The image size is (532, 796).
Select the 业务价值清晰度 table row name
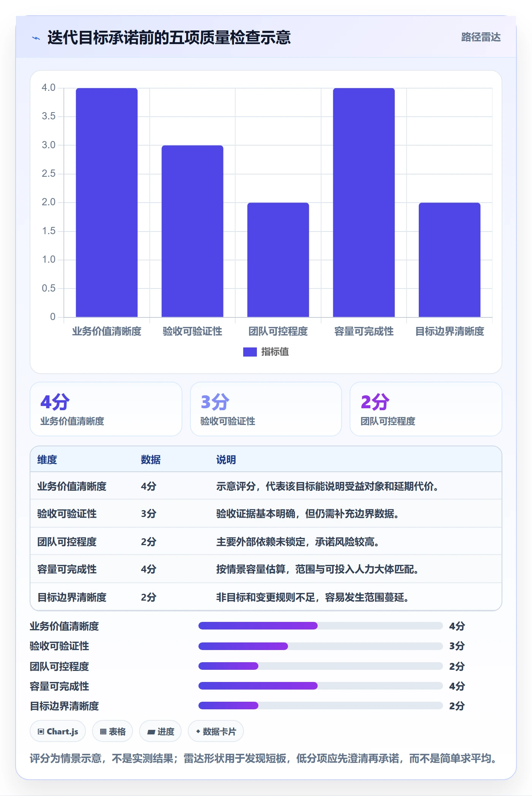pyautogui.click(x=72, y=486)
